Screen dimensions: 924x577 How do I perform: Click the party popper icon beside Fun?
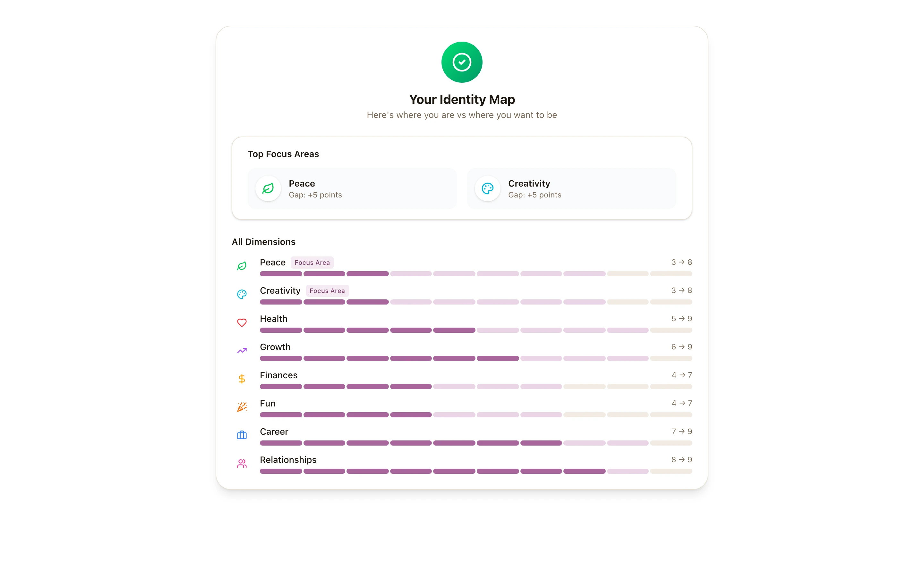[x=242, y=407]
